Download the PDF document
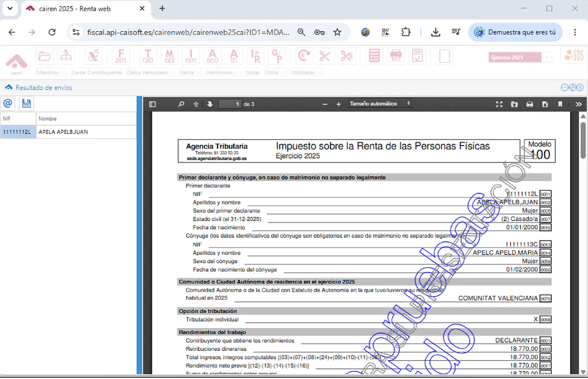 (x=545, y=104)
